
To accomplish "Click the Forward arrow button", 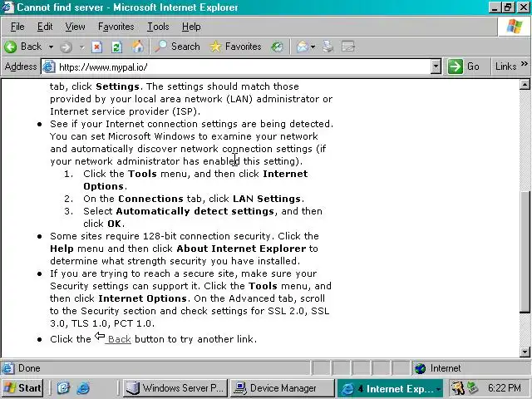I will [x=66, y=47].
